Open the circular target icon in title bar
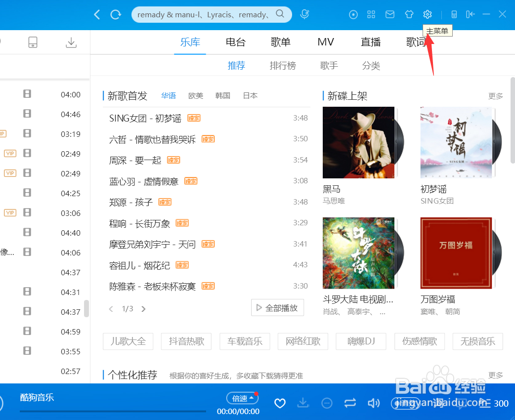515x420 pixels. pos(353,14)
